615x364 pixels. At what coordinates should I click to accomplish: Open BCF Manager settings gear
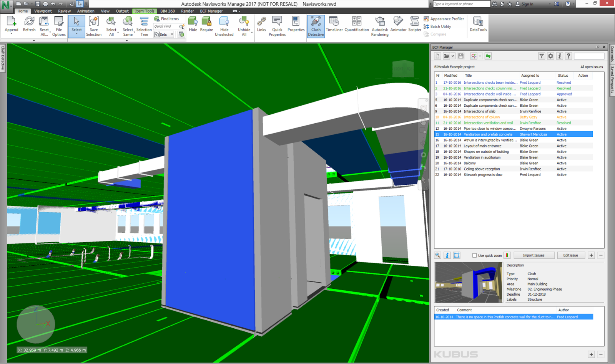550,56
